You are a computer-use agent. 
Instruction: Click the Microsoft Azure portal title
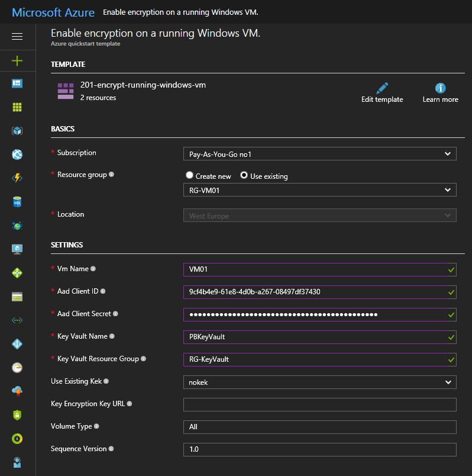52,12
